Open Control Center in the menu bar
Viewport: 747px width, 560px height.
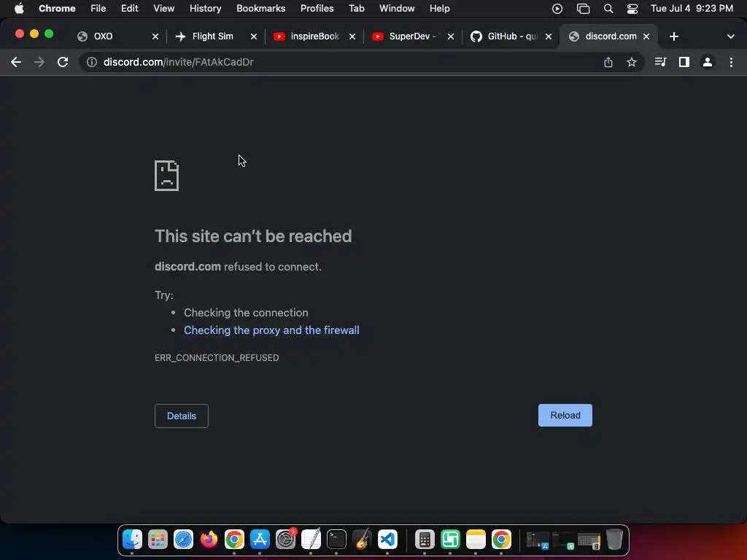click(632, 9)
